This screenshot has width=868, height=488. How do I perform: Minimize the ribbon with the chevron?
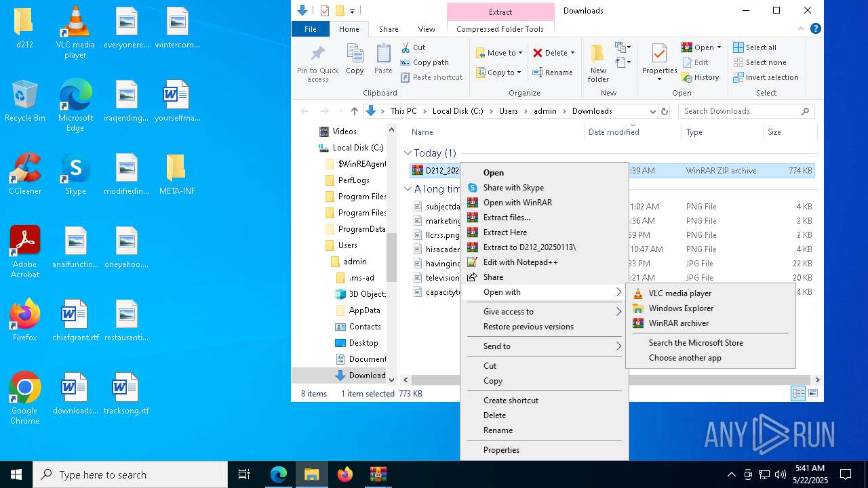[x=801, y=28]
